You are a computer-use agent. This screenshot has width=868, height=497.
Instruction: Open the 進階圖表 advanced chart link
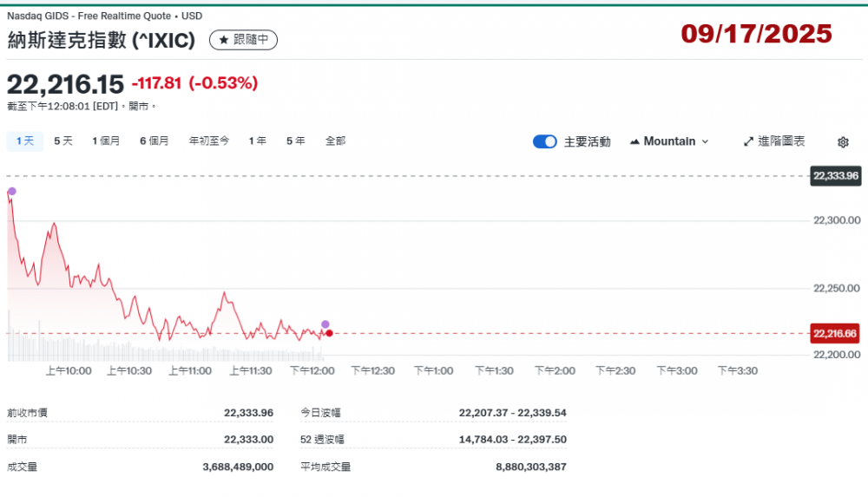coord(781,141)
